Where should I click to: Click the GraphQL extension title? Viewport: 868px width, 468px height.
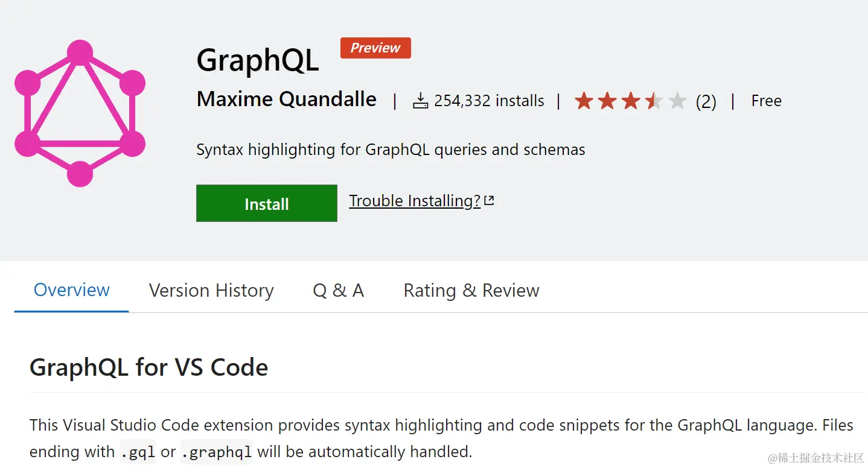click(258, 61)
